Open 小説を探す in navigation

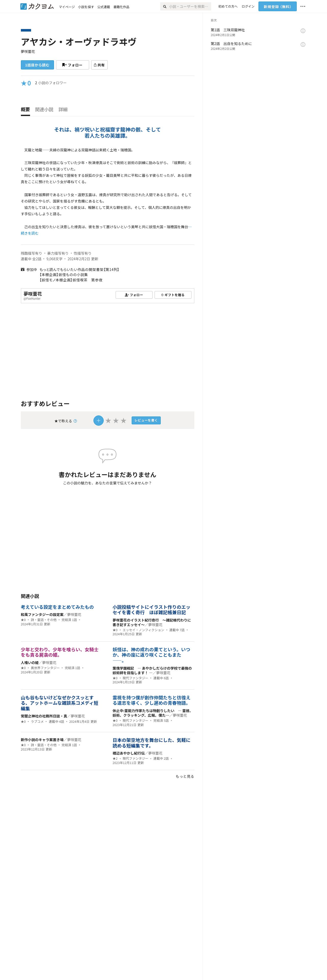pos(86,7)
